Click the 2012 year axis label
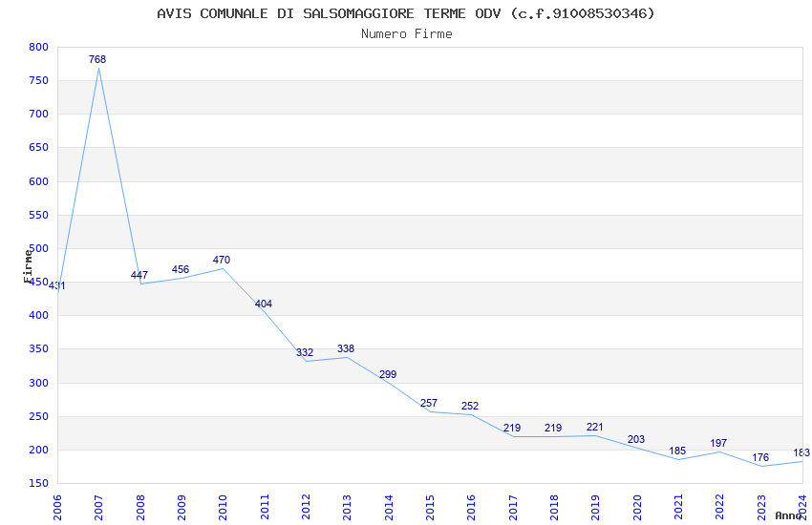The height and width of the screenshot is (525, 812). 306,508
